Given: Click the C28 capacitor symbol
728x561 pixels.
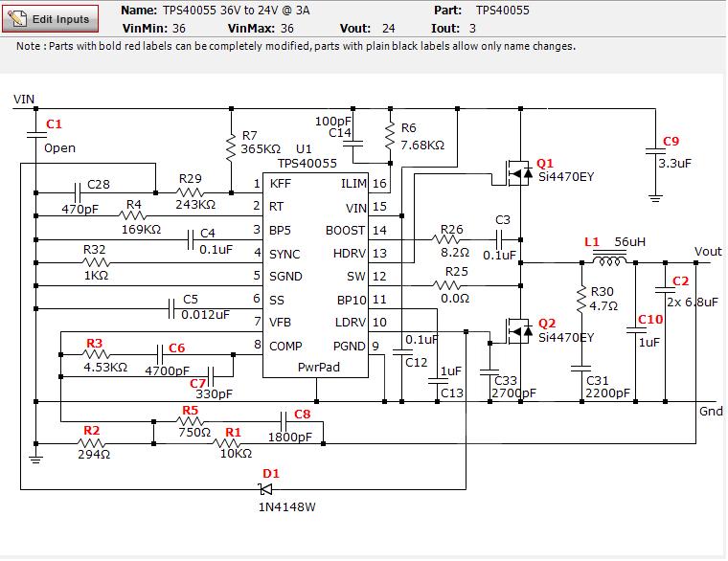Looking at the screenshot, I should coord(78,191).
